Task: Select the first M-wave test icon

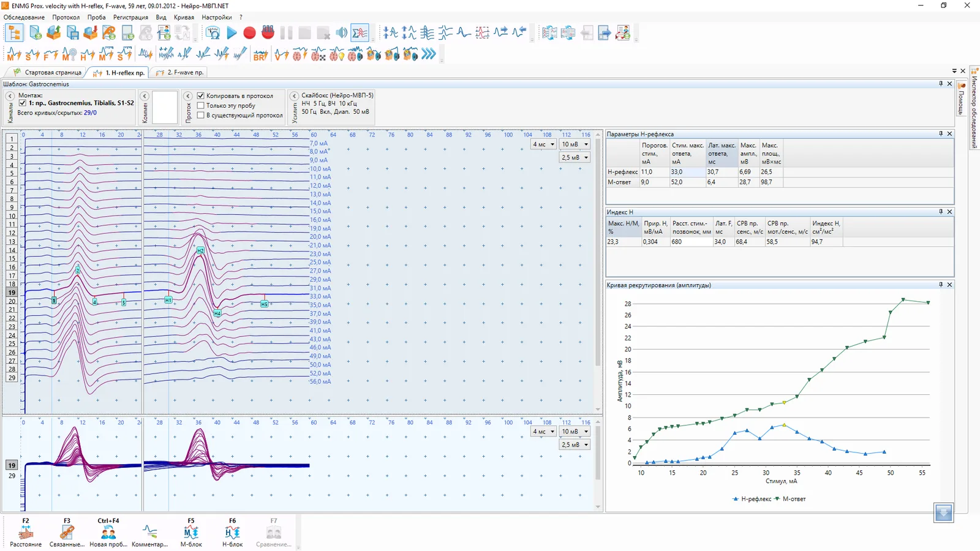Action: pos(14,54)
